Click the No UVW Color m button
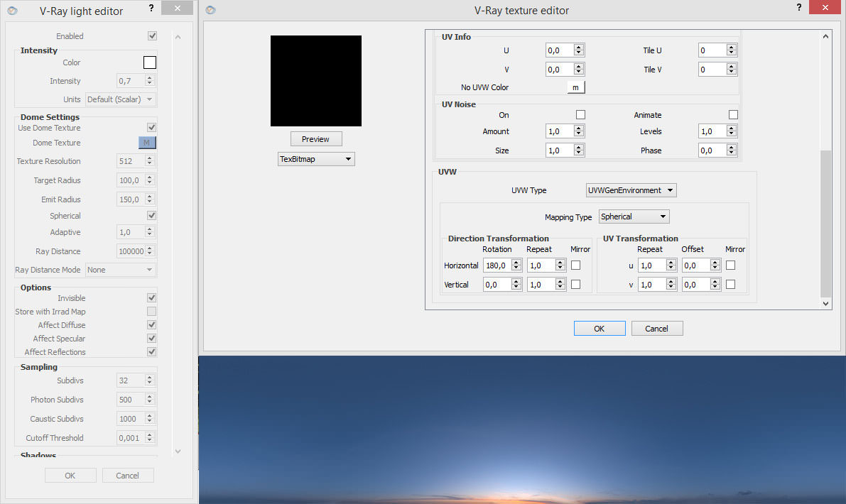Screen dimensions: 846x504 (x=575, y=87)
